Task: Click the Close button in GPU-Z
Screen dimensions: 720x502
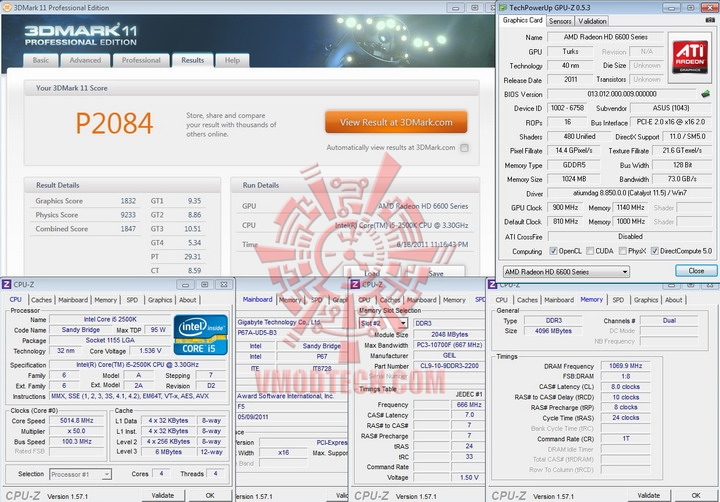Action: [x=696, y=271]
